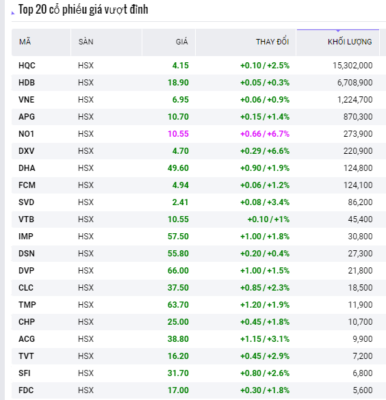Select HDB price 18.90
Viewport: 386px width, 400px height.
[x=178, y=83]
